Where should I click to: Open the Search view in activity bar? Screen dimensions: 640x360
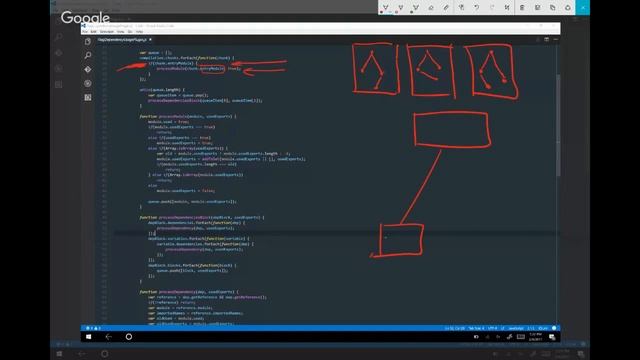click(x=88, y=55)
